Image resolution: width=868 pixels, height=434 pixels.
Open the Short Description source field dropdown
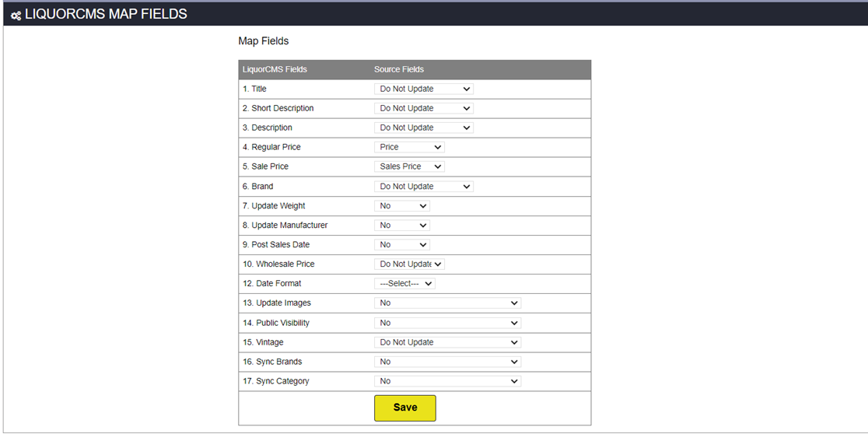tap(423, 108)
